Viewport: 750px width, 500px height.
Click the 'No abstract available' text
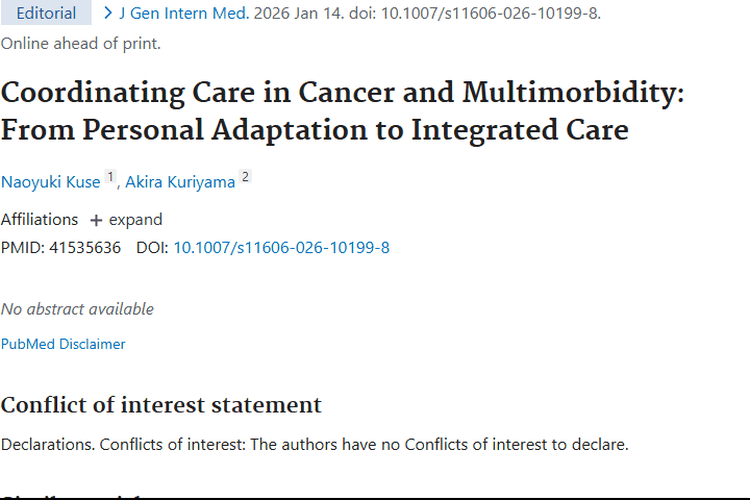pyautogui.click(x=77, y=309)
